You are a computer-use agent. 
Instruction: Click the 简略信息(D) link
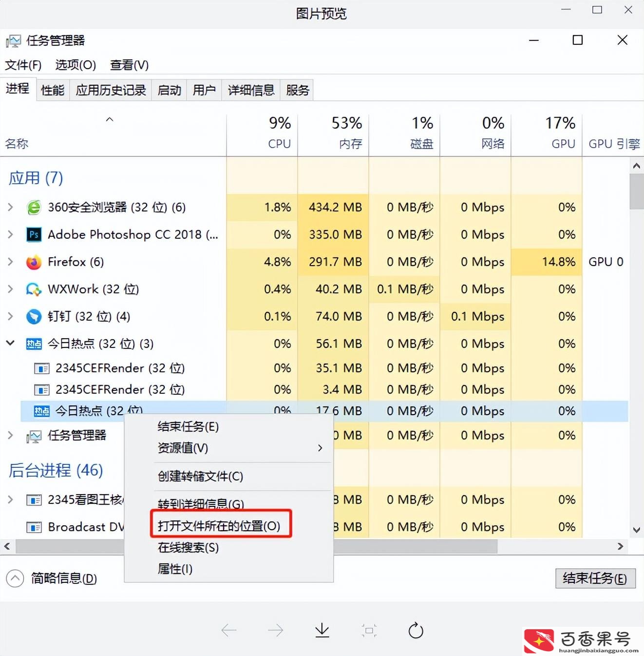(x=64, y=579)
